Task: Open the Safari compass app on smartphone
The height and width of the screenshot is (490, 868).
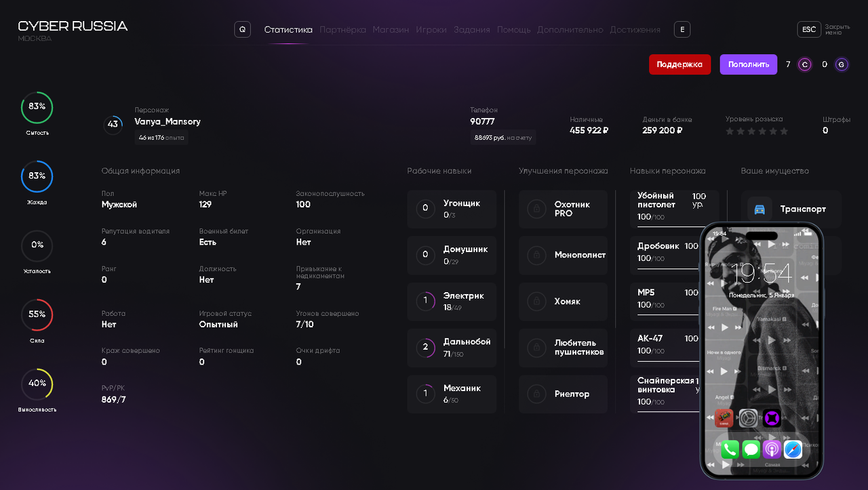Action: point(793,449)
